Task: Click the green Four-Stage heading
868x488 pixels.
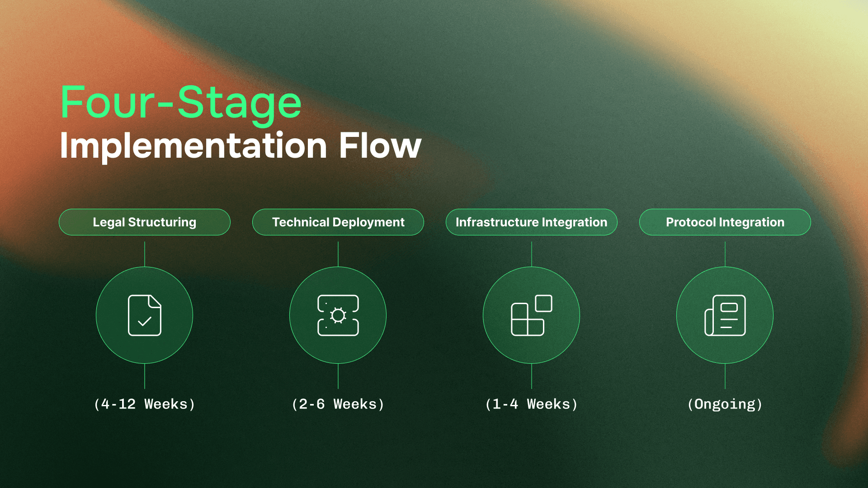Action: (x=181, y=103)
